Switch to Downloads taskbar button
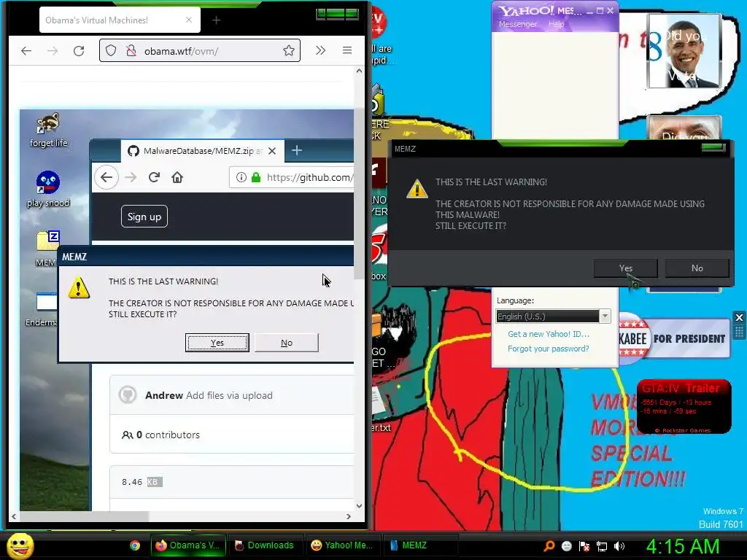The image size is (747, 560). click(x=265, y=545)
